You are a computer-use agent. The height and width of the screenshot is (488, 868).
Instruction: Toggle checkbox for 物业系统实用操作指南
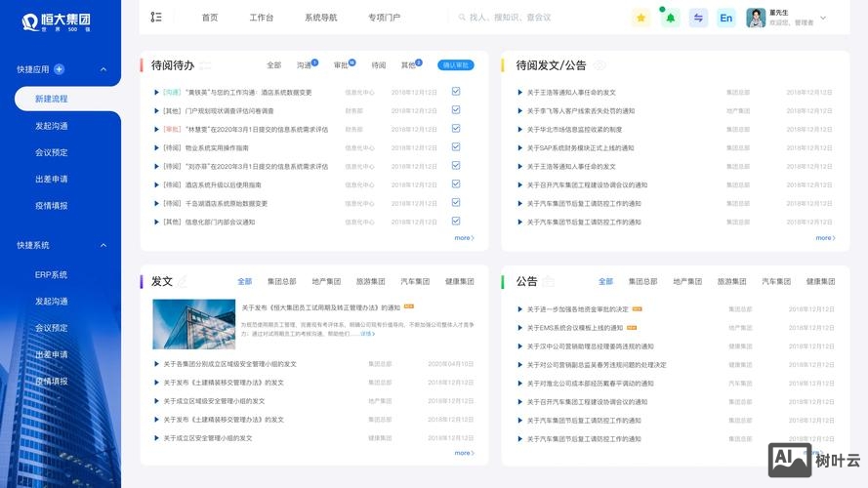[456, 147]
